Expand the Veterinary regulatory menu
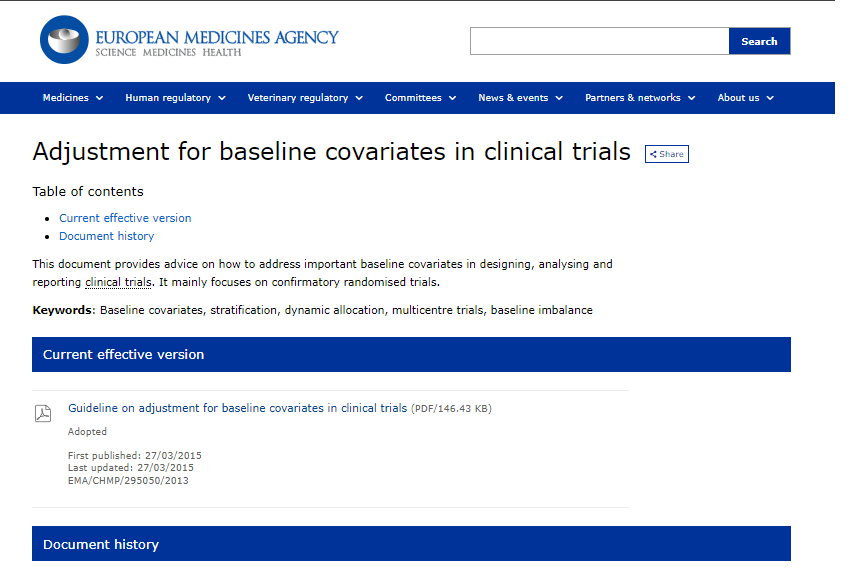Viewport: 857px width, 569px height. (x=305, y=98)
